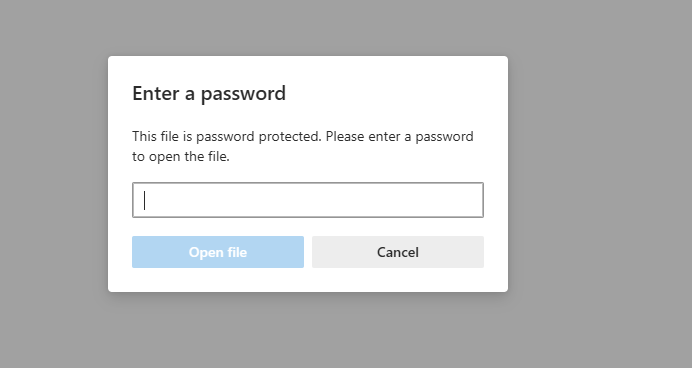Select the 'Enter a password' dialog heading
This screenshot has height=368, width=692.
pos(209,94)
